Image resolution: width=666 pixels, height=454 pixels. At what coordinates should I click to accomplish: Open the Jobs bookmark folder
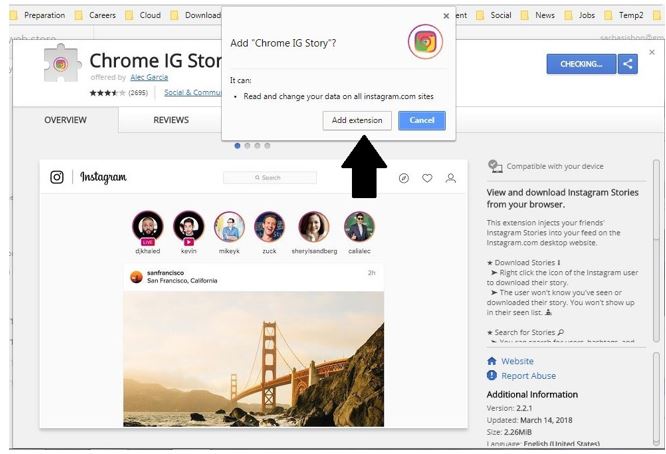(x=580, y=15)
